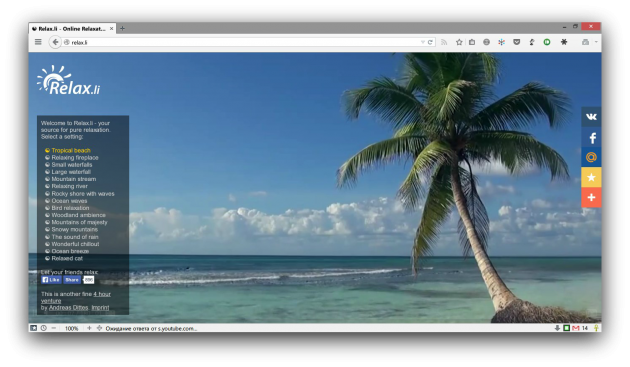Switch to the Relaxing river setting
630x367 pixels.
(70, 187)
